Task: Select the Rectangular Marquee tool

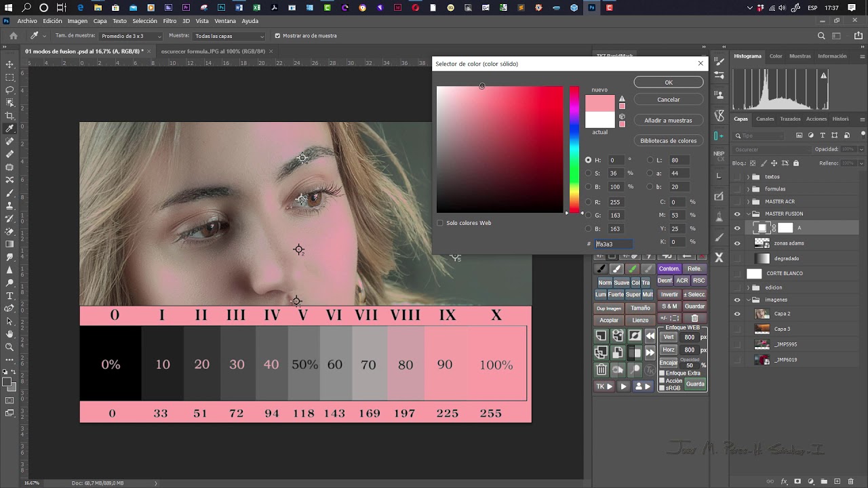Action: click(9, 77)
